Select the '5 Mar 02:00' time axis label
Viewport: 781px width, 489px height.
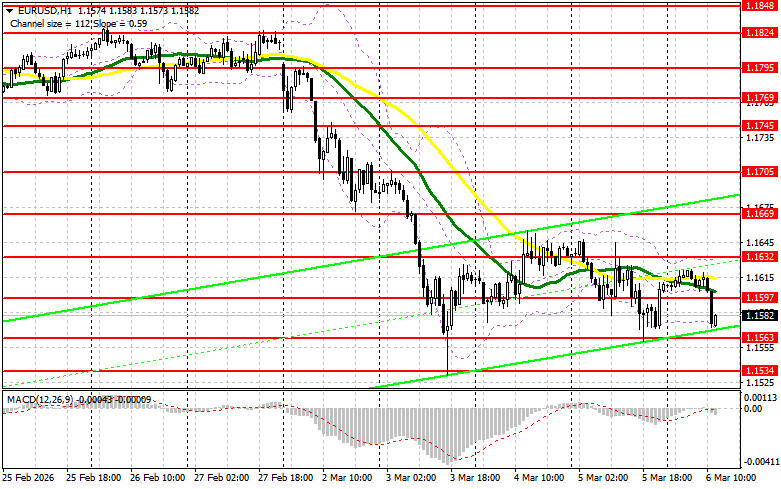click(x=603, y=478)
